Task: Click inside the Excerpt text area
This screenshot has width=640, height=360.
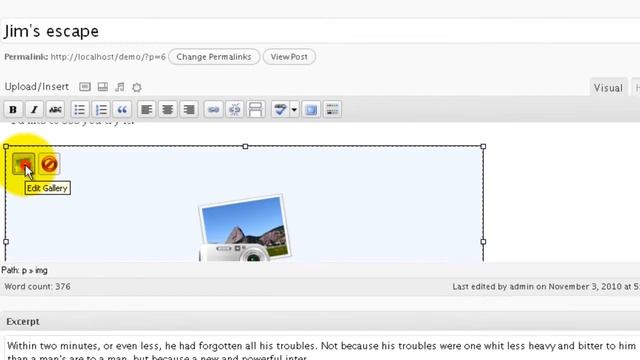Action: 322,348
